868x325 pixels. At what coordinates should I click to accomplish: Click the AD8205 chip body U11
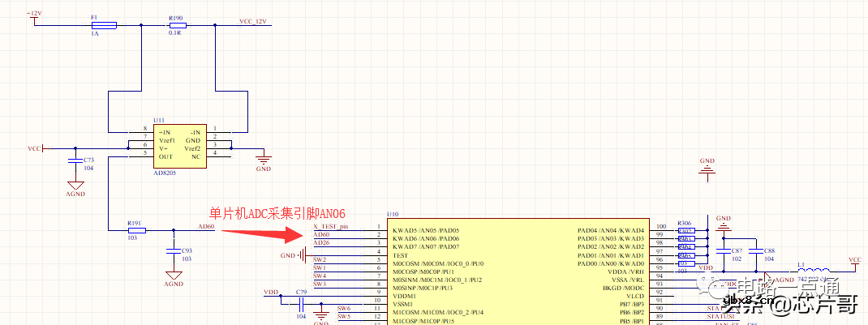tap(179, 144)
